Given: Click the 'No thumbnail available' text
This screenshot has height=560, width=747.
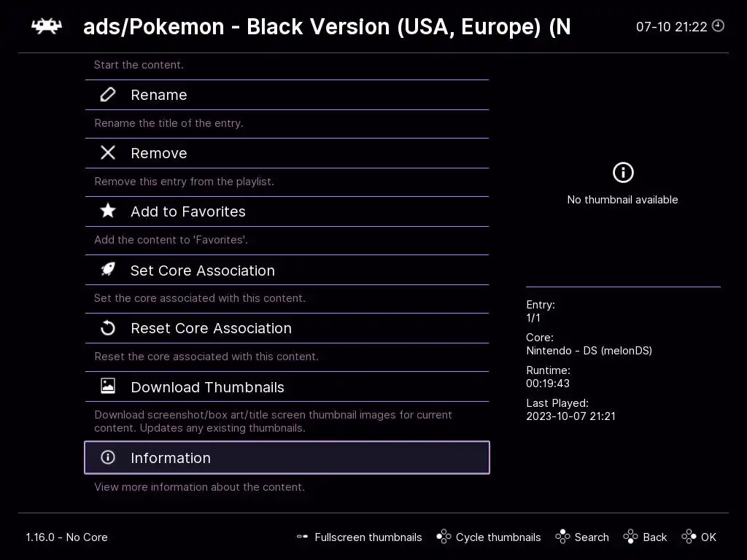Looking at the screenshot, I should click(x=623, y=200).
